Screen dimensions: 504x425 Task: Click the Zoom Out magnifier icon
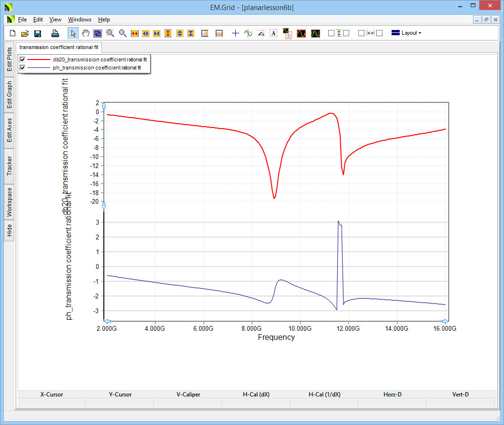pos(122,33)
